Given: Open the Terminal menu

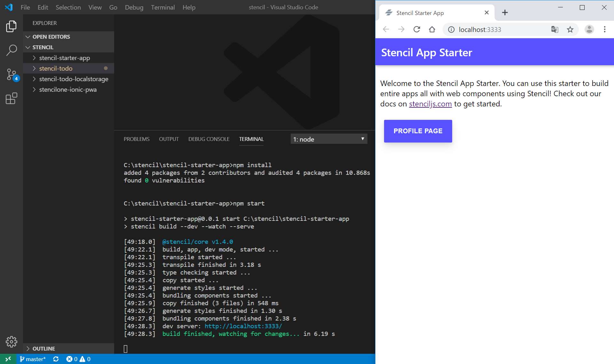Looking at the screenshot, I should tap(163, 7).
